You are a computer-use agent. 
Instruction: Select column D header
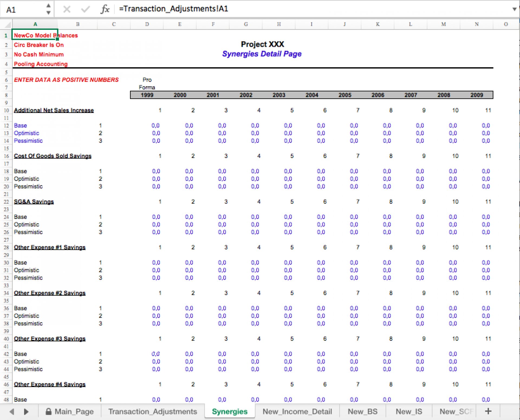point(147,24)
